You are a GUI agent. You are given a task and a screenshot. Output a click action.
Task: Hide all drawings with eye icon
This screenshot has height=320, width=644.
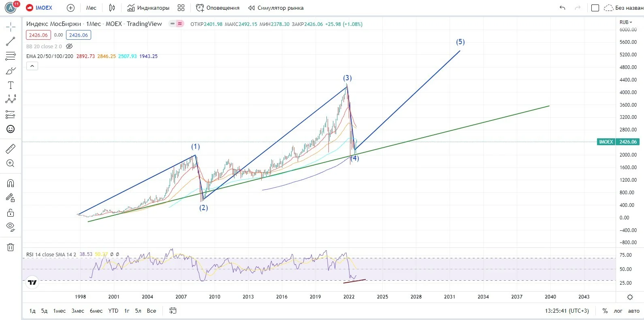point(11,227)
